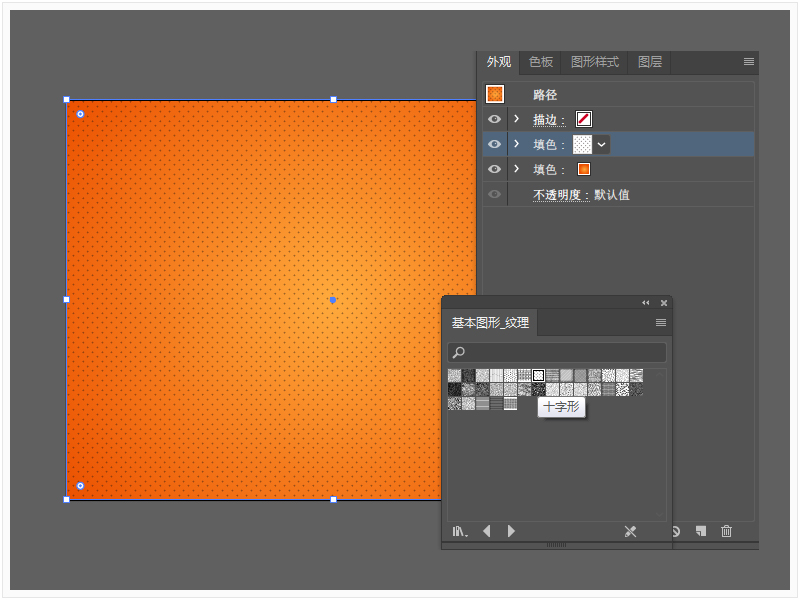This screenshot has width=800, height=600.
Task: Load previous swatch library arrow
Action: coord(487,531)
